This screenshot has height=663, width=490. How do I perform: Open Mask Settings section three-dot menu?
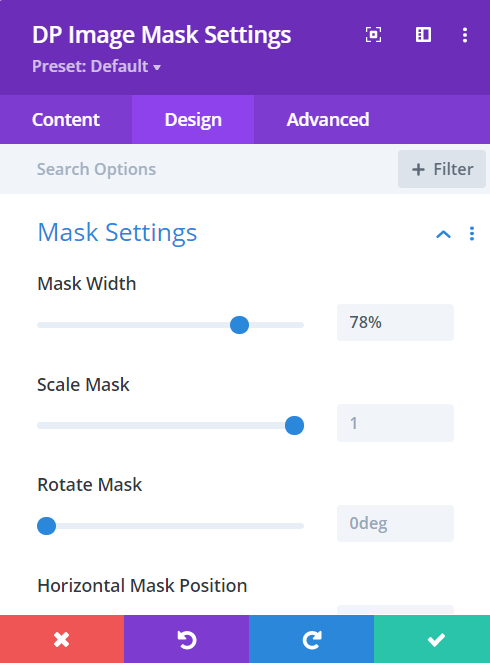(472, 233)
